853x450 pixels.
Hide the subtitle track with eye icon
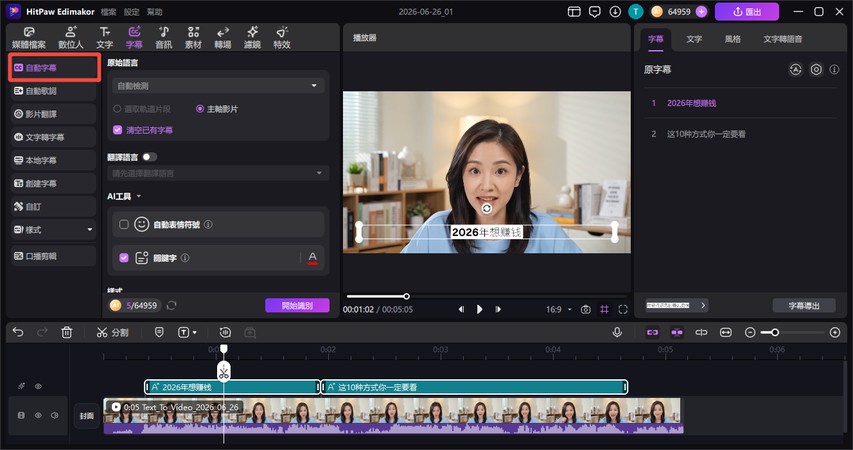point(38,386)
